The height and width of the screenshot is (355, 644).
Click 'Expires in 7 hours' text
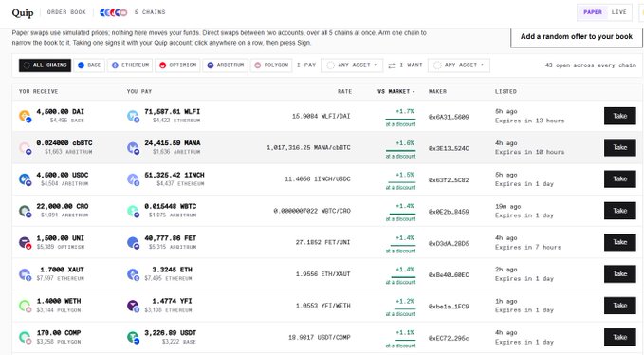[527, 248]
